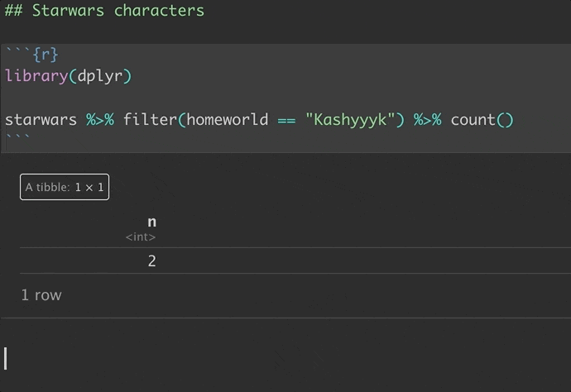Click the empty line below the output
571x392 pixels.
click(248, 358)
